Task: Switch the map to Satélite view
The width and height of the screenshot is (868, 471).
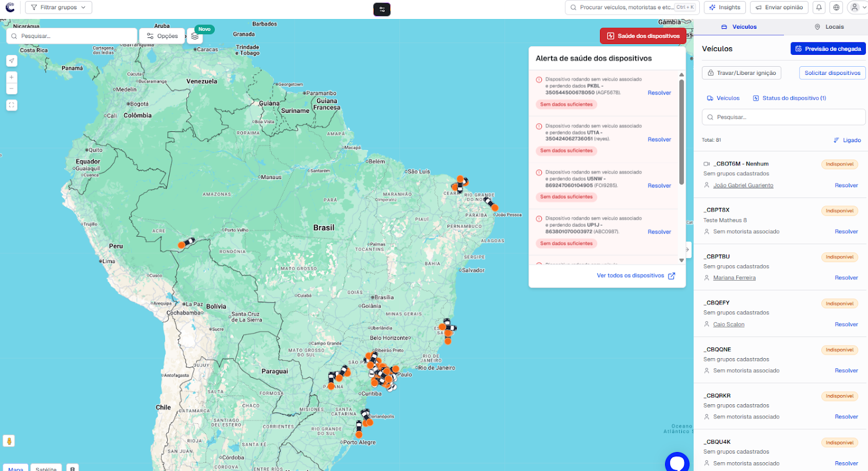Action: point(46,468)
